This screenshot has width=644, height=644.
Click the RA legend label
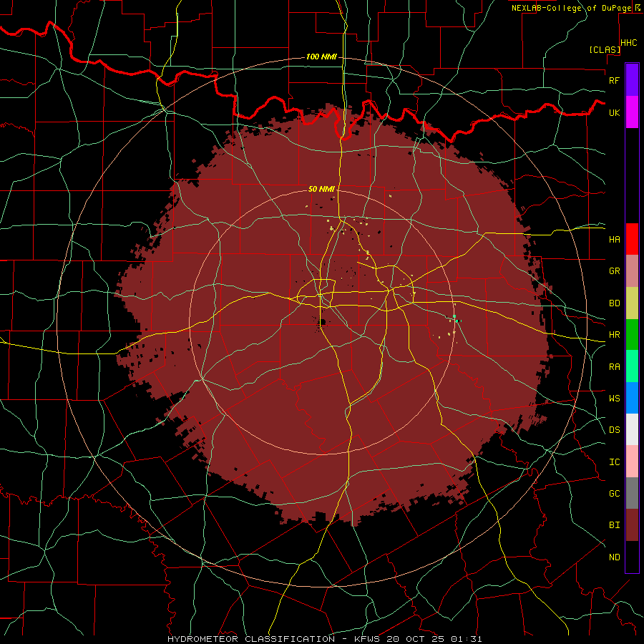point(614,367)
